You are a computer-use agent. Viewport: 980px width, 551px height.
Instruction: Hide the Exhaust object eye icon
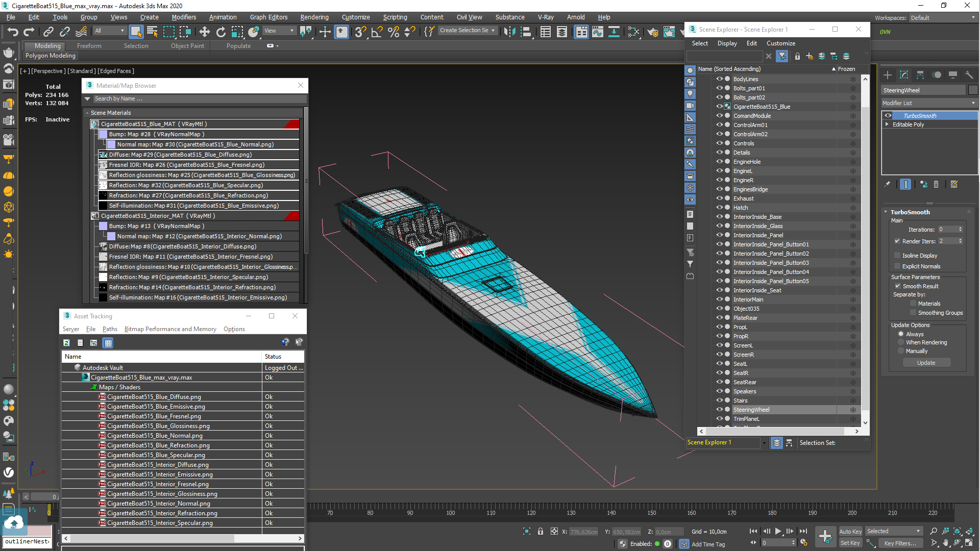pos(719,198)
